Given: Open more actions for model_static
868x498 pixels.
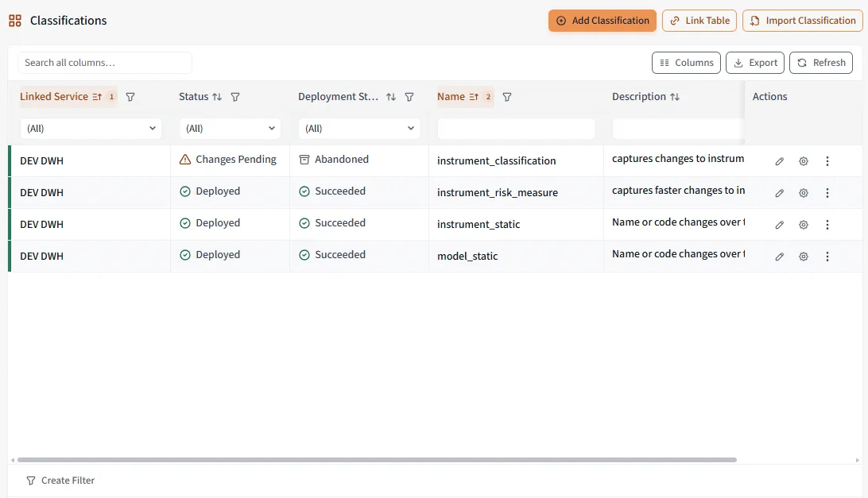Looking at the screenshot, I should [x=827, y=257].
